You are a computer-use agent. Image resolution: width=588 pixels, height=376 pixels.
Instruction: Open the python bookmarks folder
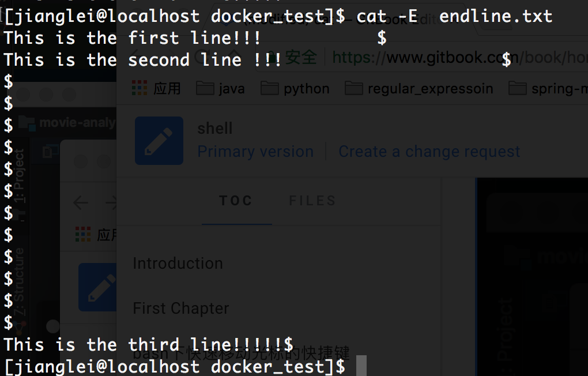pos(295,89)
